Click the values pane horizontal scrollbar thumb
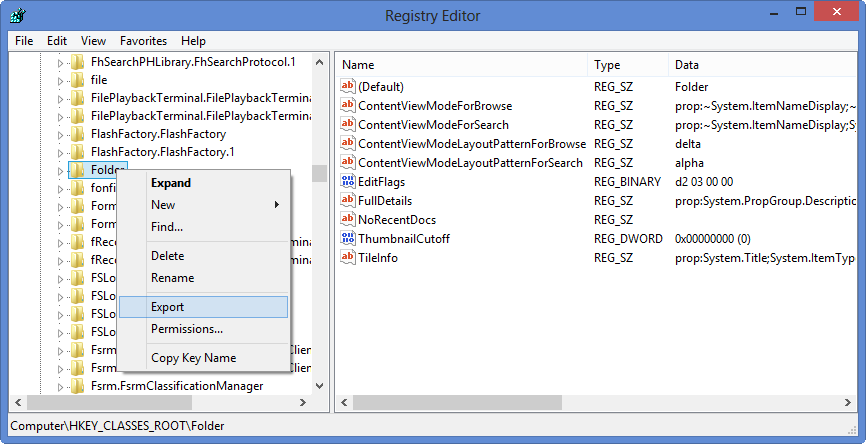 click(457, 402)
